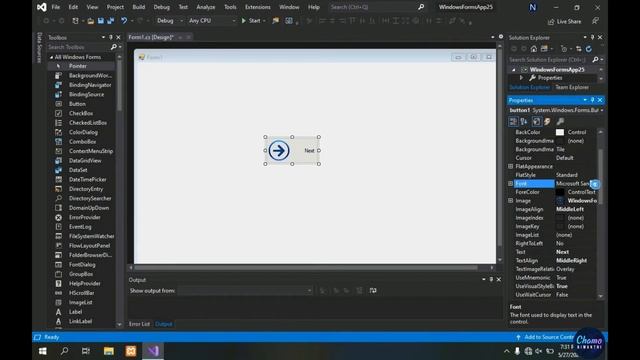The height and width of the screenshot is (360, 640).
Task: Click the ForeColor black color swatch
Action: click(x=560, y=192)
